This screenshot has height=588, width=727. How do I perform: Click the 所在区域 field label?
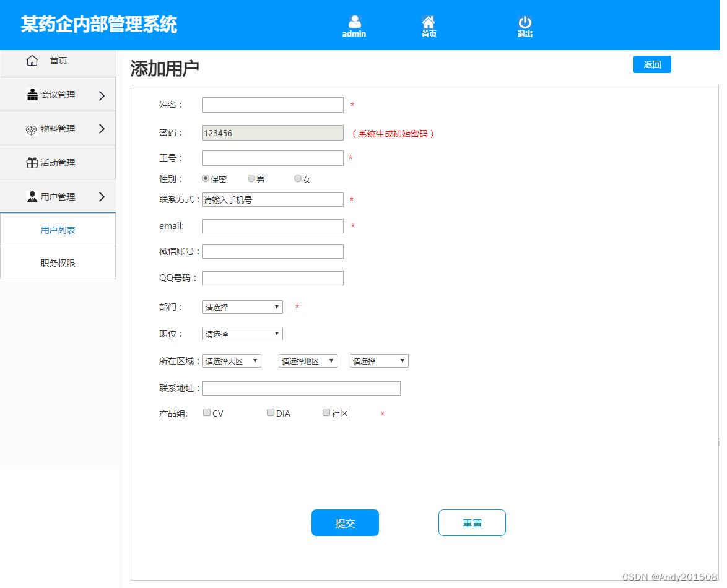point(178,361)
